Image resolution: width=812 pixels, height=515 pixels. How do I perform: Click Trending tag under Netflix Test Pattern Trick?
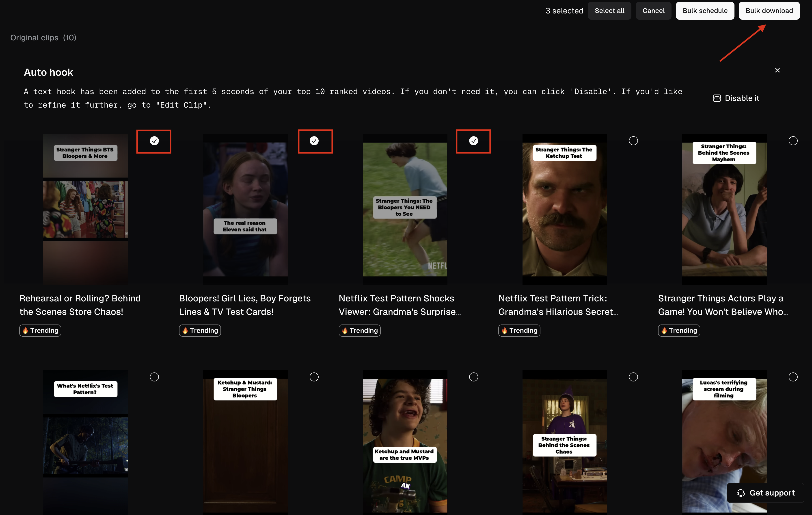(x=519, y=330)
